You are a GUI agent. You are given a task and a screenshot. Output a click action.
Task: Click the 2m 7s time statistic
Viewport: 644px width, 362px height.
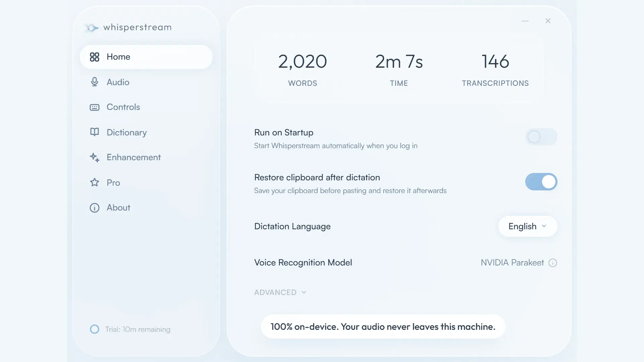click(x=399, y=62)
